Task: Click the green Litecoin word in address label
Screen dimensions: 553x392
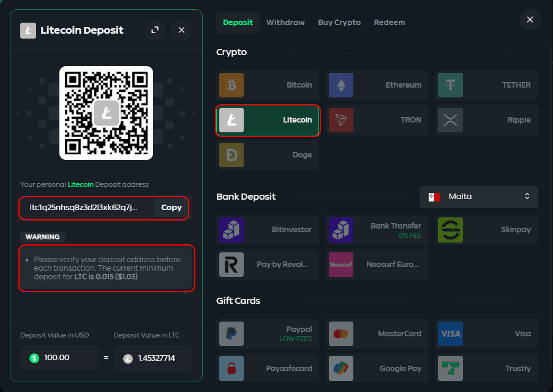Action: pyautogui.click(x=80, y=184)
